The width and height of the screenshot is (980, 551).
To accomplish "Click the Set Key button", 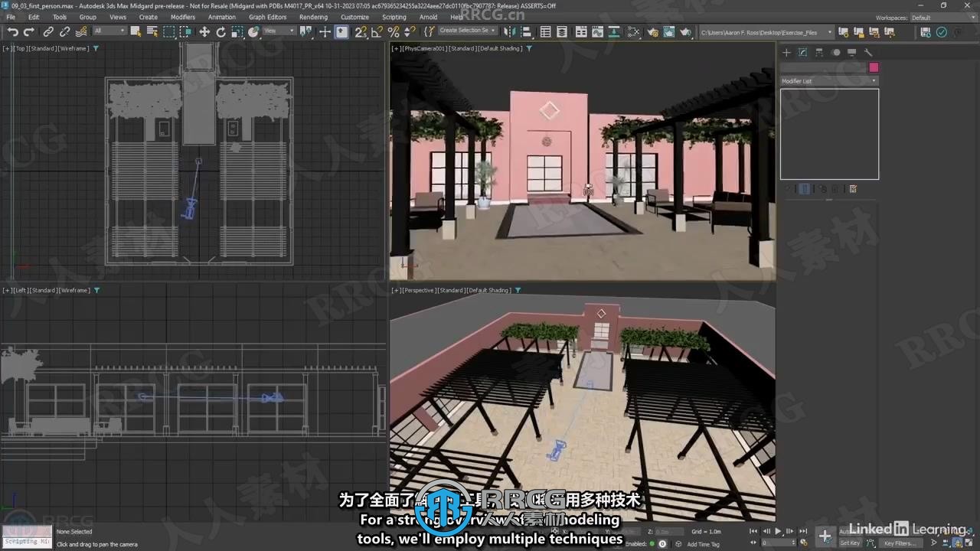I will click(851, 543).
